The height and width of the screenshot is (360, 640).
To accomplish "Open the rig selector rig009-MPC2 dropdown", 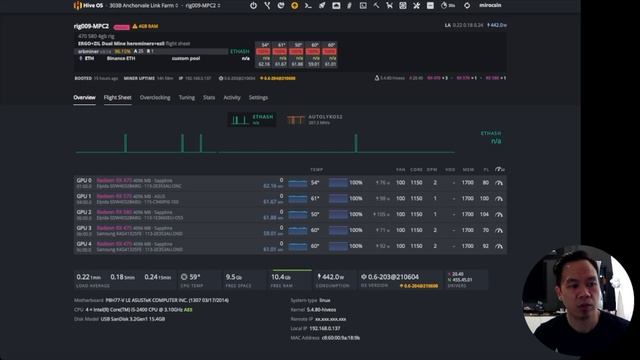I will point(203,6).
